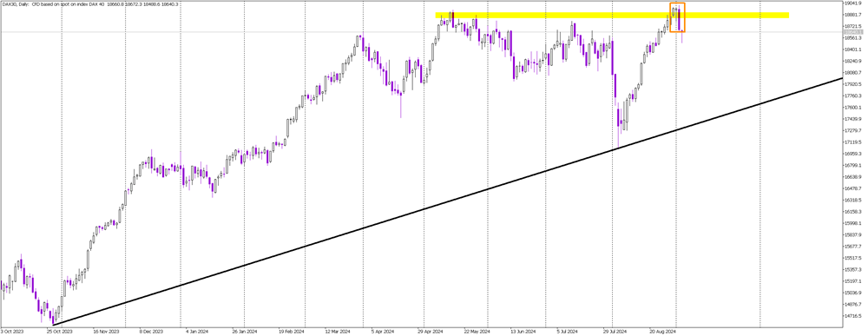
Task: Click the 8 Dec 2023 date label
Action: pyautogui.click(x=151, y=333)
